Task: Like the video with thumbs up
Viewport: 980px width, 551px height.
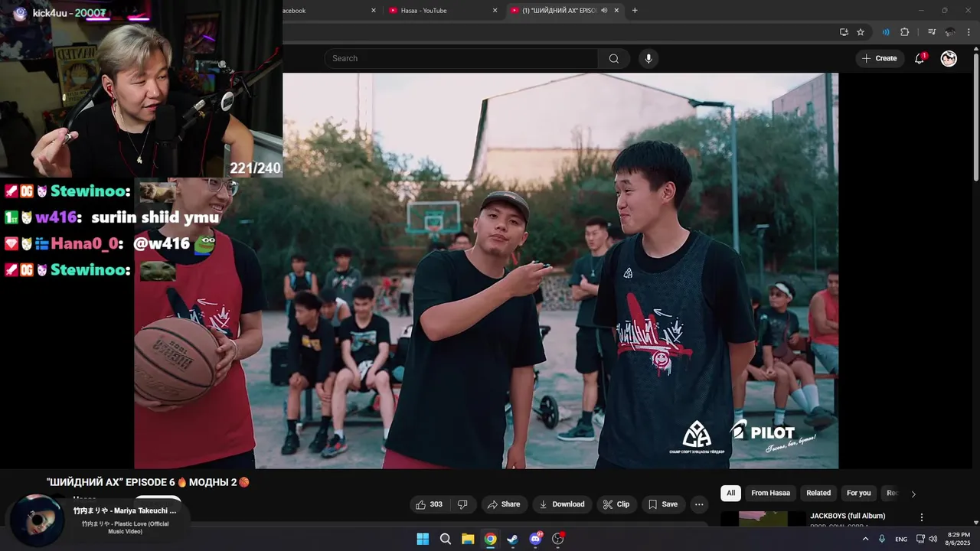Action: coord(429,504)
